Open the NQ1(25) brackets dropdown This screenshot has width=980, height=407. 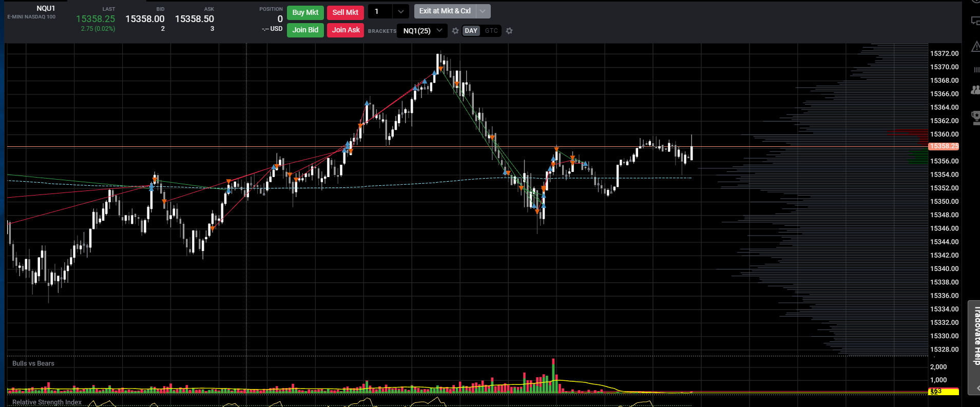(422, 31)
